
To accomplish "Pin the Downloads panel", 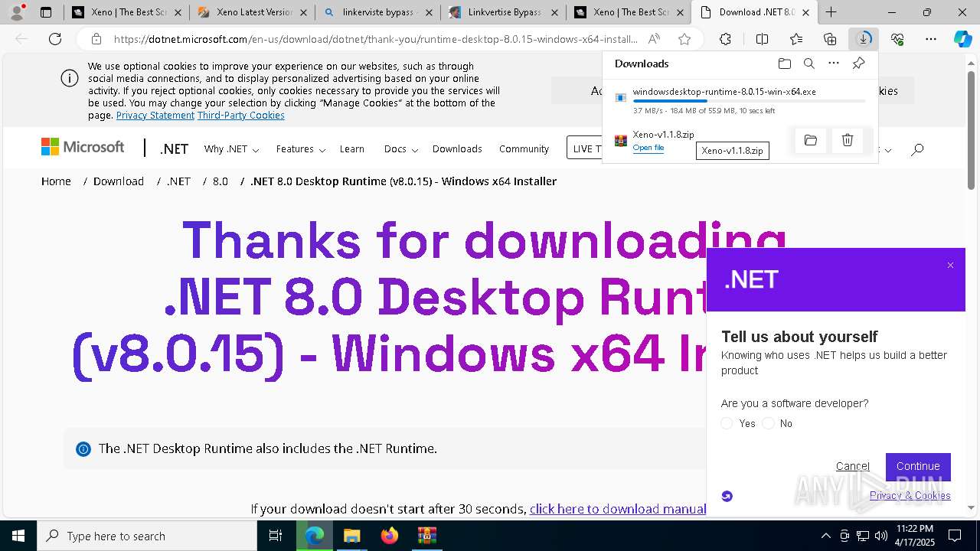I will pyautogui.click(x=858, y=64).
